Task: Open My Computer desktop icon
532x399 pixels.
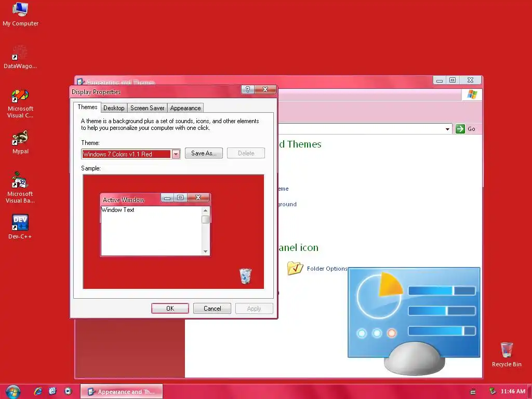Action: (20, 14)
